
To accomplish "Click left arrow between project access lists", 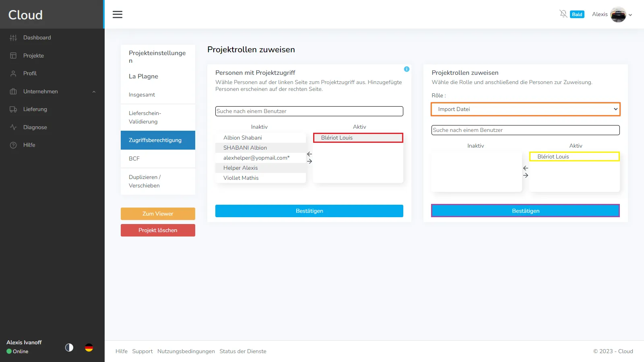I will pos(310,154).
